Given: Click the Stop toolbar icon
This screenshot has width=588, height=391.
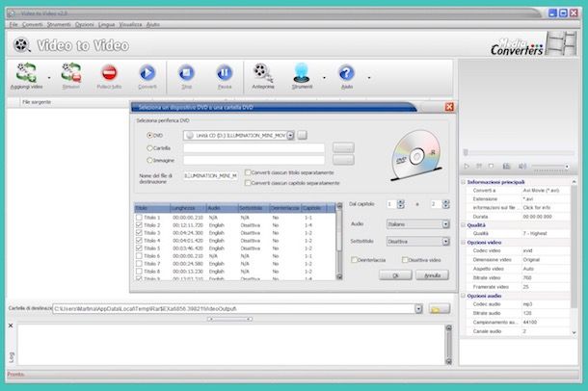Looking at the screenshot, I should point(186,72).
